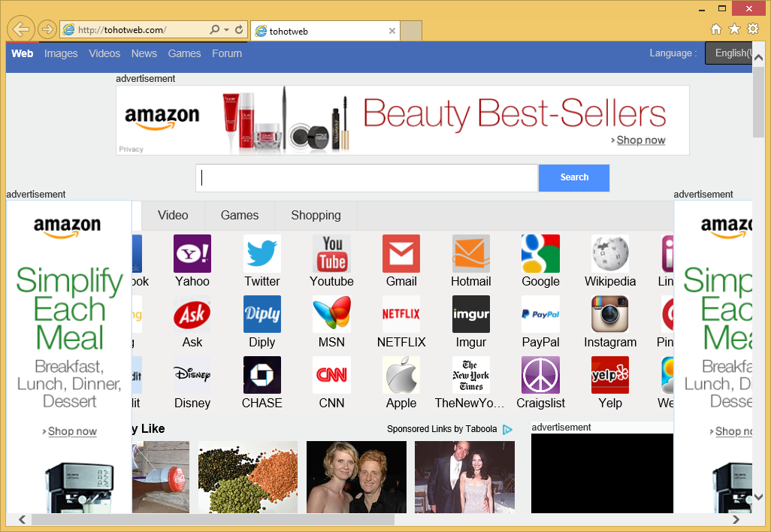Refresh the page with the reload icon

[x=239, y=29]
